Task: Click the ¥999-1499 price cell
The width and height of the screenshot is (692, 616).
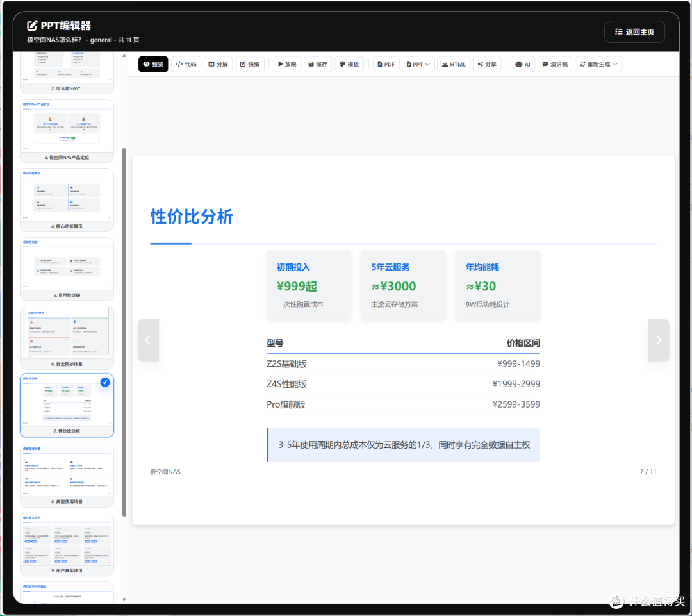Action: click(518, 364)
